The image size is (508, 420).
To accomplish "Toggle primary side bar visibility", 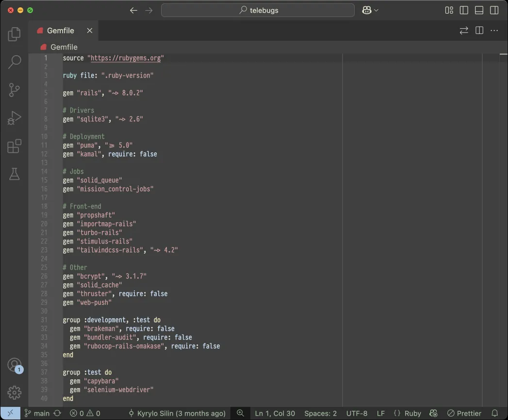I will click(464, 10).
